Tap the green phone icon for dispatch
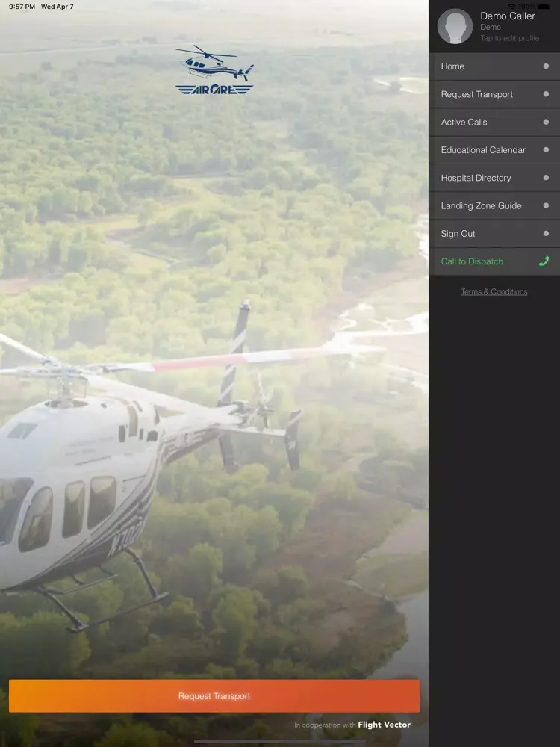 (x=544, y=261)
